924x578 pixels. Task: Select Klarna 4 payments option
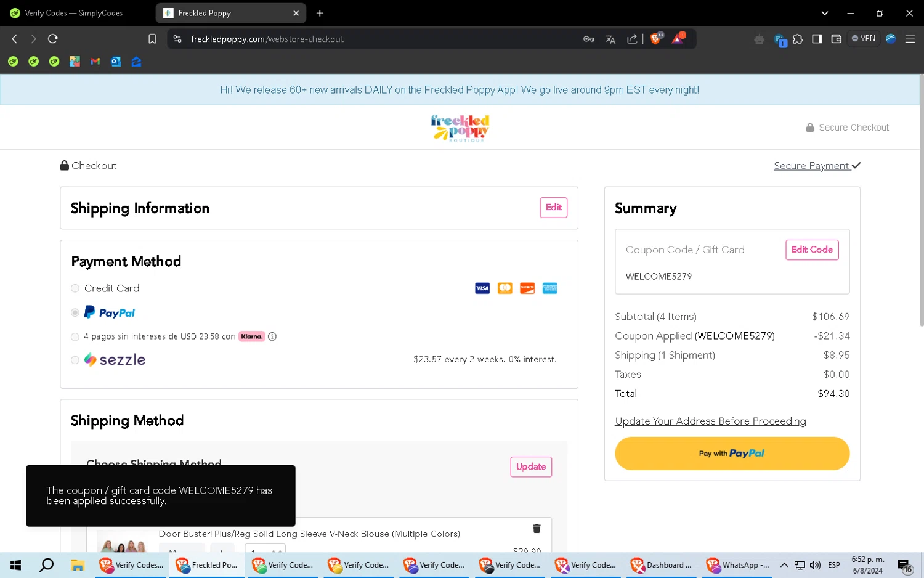point(75,336)
